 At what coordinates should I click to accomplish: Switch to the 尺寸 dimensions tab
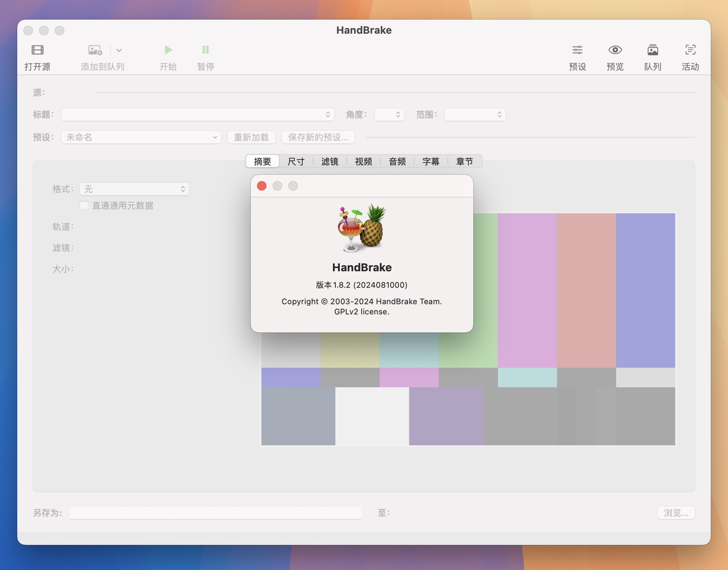(296, 162)
